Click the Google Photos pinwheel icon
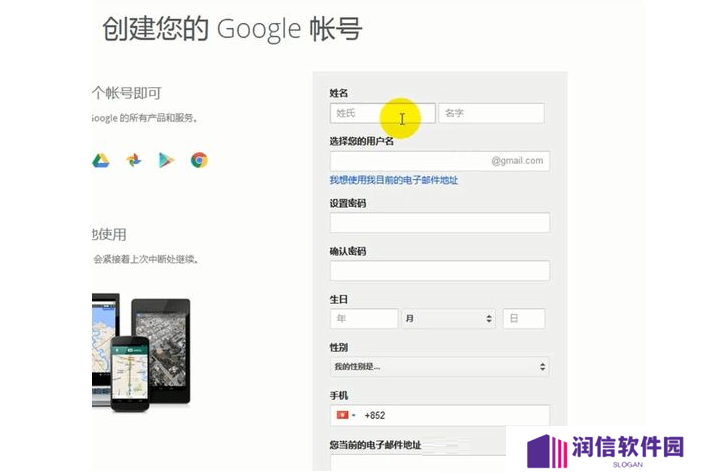The width and height of the screenshot is (706, 476). [133, 160]
